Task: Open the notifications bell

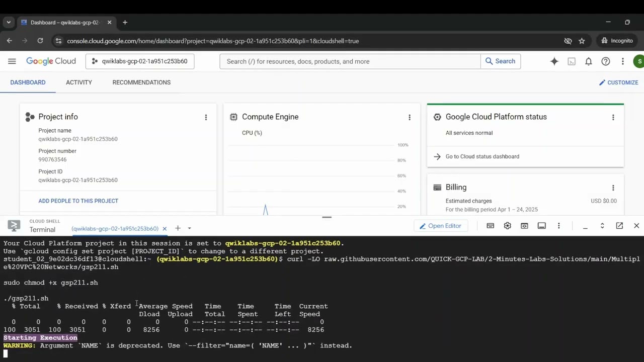Action: pyautogui.click(x=589, y=61)
